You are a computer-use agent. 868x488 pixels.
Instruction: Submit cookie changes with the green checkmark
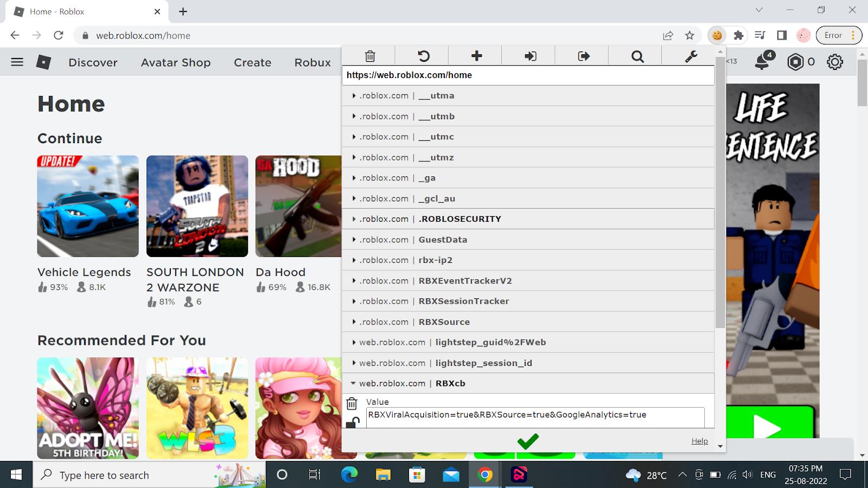point(527,441)
